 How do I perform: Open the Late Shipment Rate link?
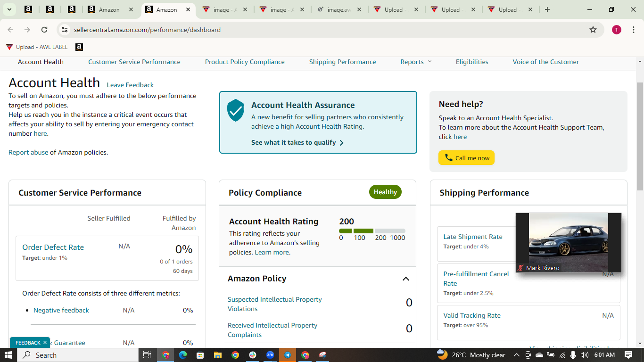pos(473,237)
